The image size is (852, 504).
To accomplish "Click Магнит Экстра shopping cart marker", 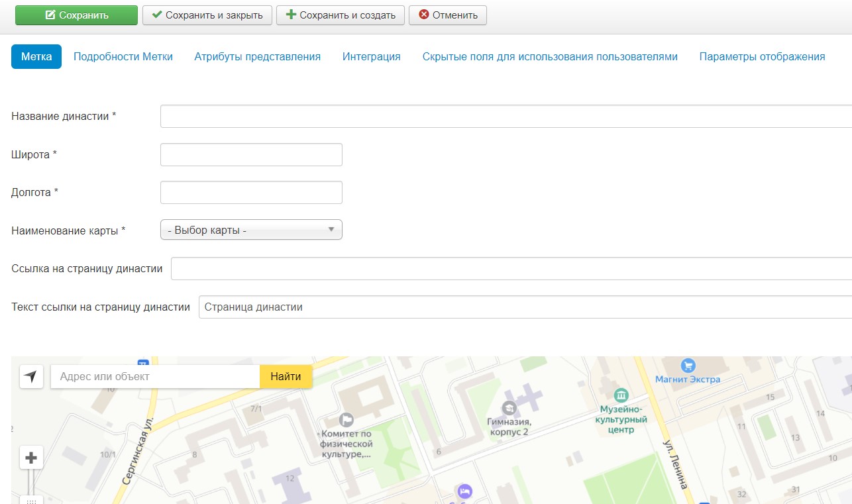I will (688, 365).
